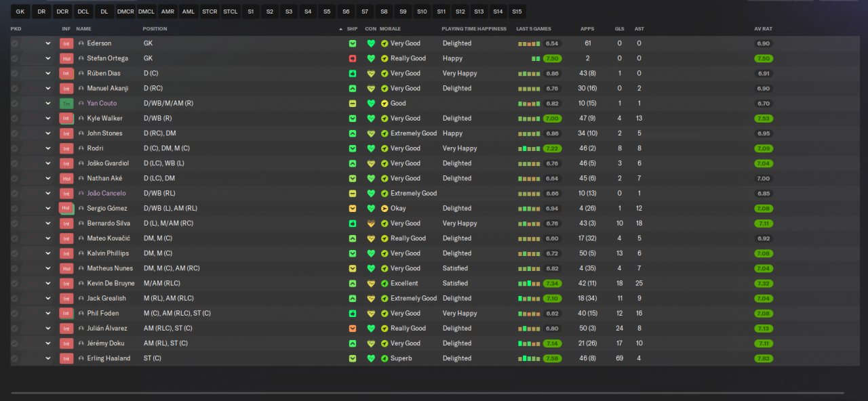This screenshot has height=401, width=868.
Task: Toggle the picked checkbox for Rúben Dias
Action: point(15,73)
